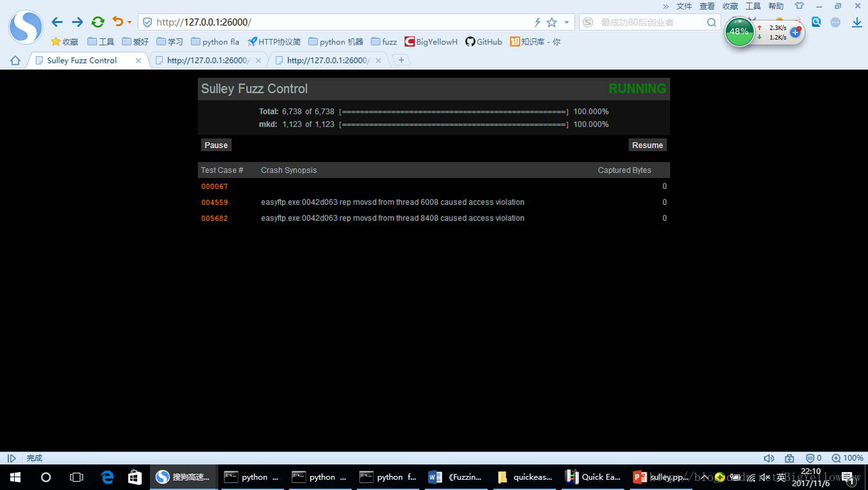Click the shirt skin icon

(x=799, y=6)
